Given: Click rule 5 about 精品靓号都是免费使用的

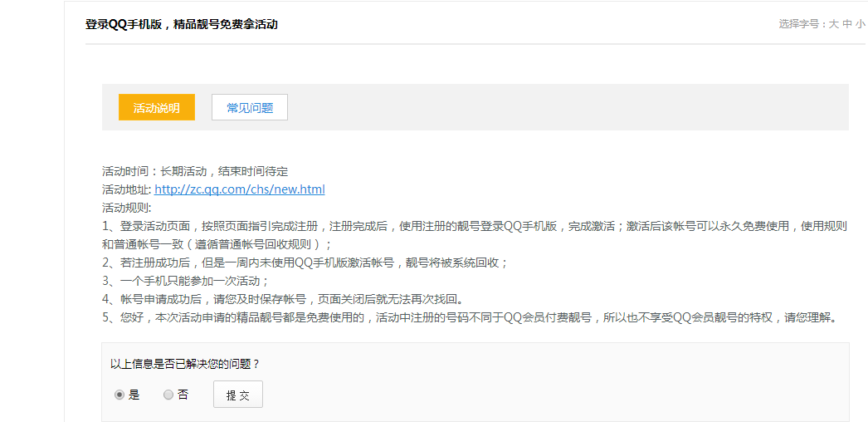Looking at the screenshot, I should 471,318.
